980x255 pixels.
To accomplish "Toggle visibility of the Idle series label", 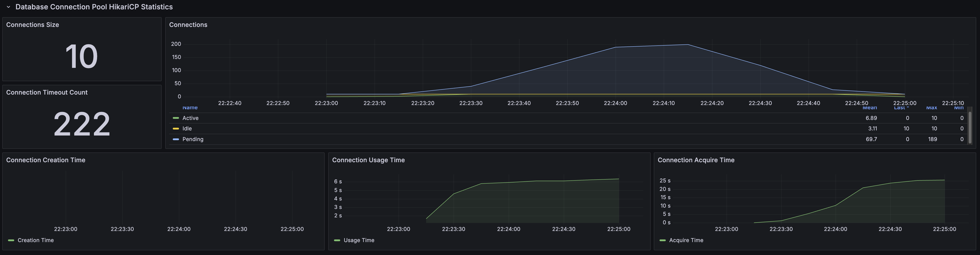I will (x=187, y=129).
